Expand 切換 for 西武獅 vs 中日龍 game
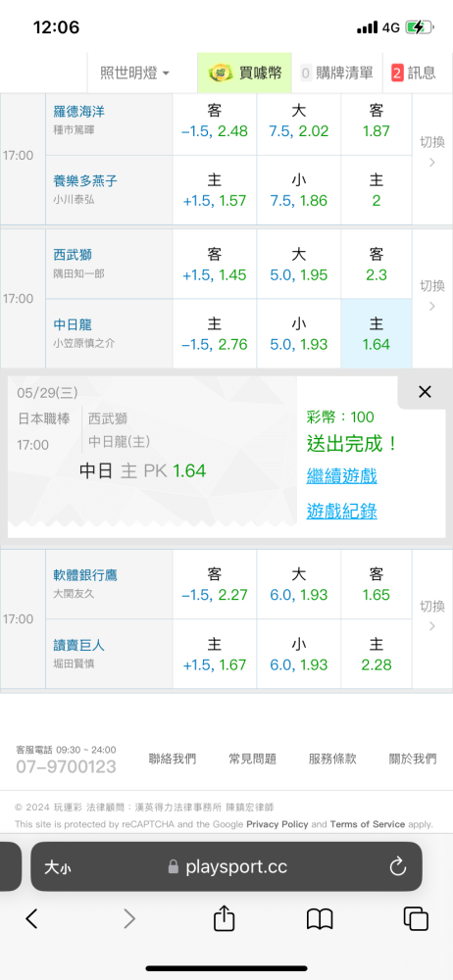 431,296
